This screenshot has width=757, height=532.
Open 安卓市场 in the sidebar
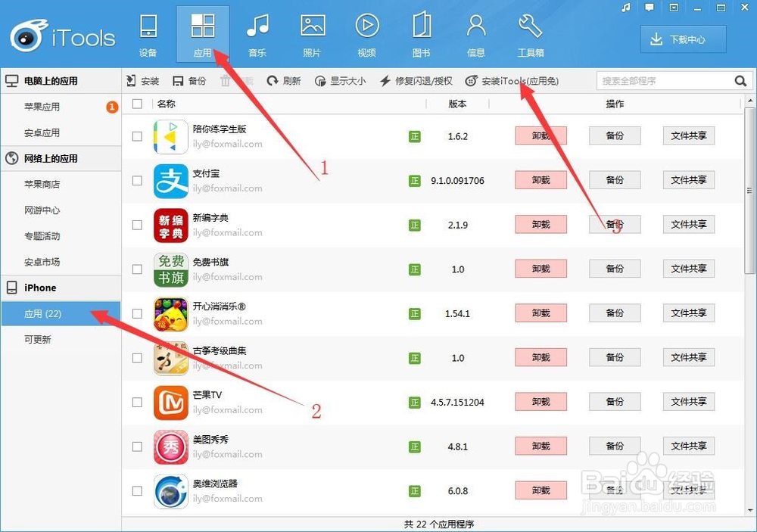[x=61, y=262]
